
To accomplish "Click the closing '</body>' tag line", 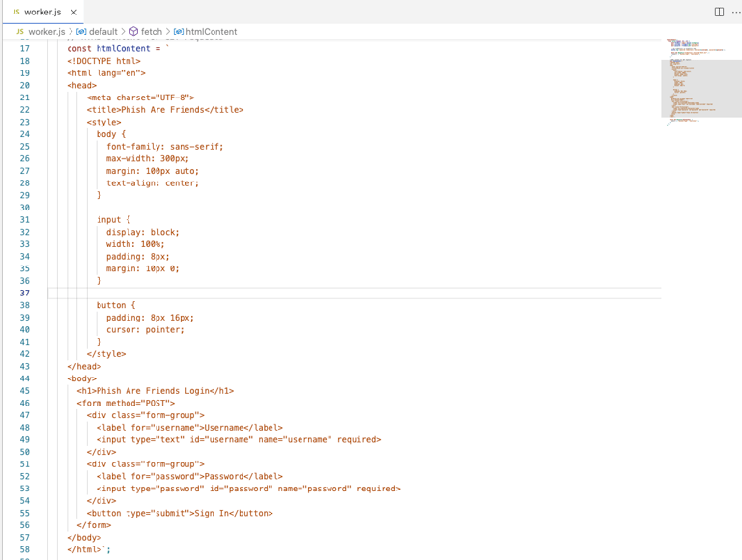I will 84,538.
